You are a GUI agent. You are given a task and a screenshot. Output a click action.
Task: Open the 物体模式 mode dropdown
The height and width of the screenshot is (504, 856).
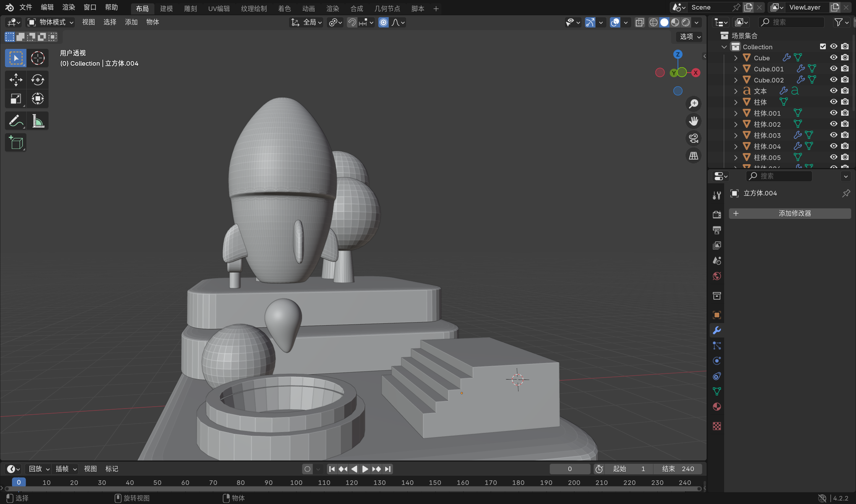tap(50, 23)
